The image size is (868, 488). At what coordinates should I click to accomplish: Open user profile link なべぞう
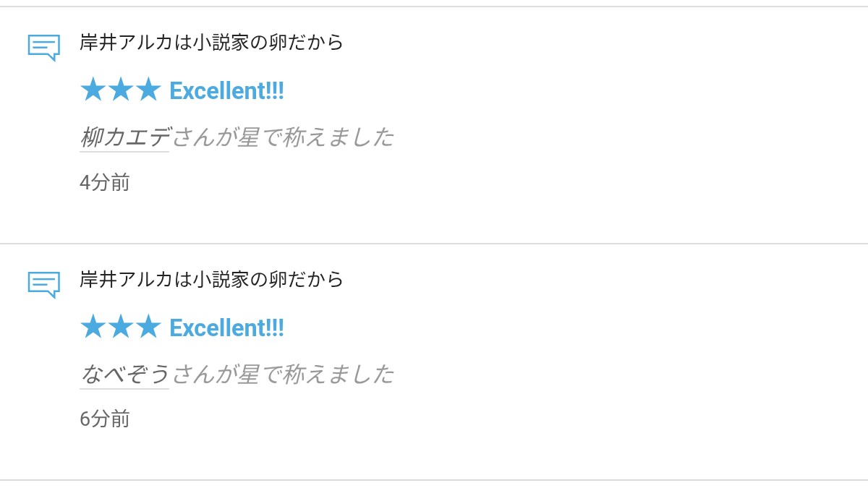coord(124,374)
